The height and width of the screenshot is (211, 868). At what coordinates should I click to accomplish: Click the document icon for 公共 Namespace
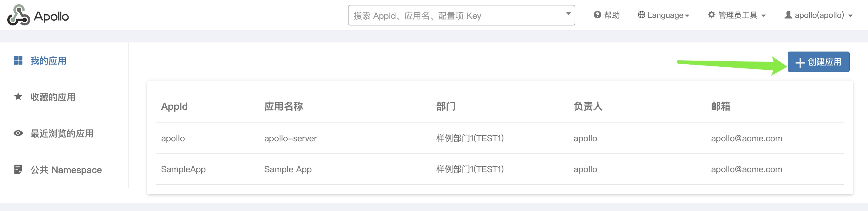(18, 169)
